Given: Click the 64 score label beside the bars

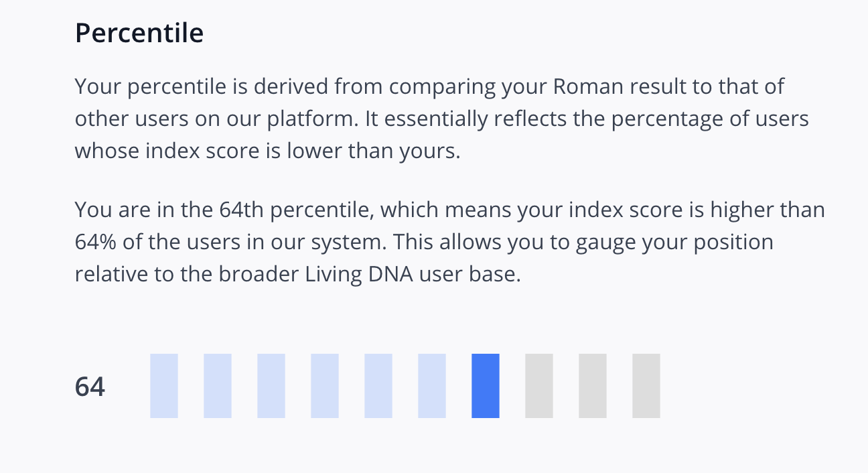Looking at the screenshot, I should pos(90,387).
